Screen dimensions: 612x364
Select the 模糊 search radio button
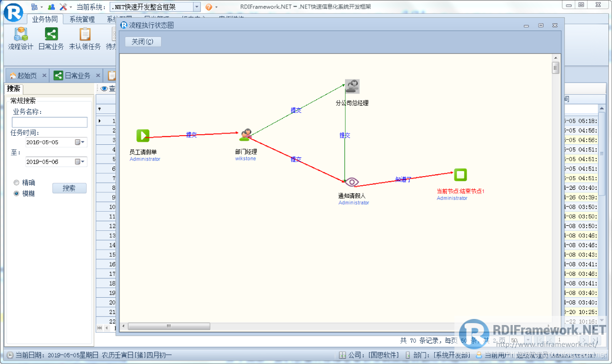click(x=17, y=193)
